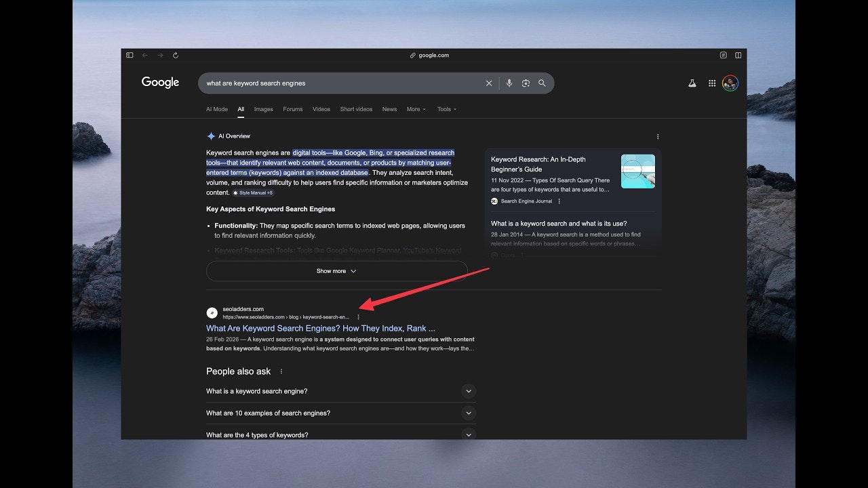Go back with the browser back arrow
The width and height of the screenshot is (868, 488).
click(145, 56)
